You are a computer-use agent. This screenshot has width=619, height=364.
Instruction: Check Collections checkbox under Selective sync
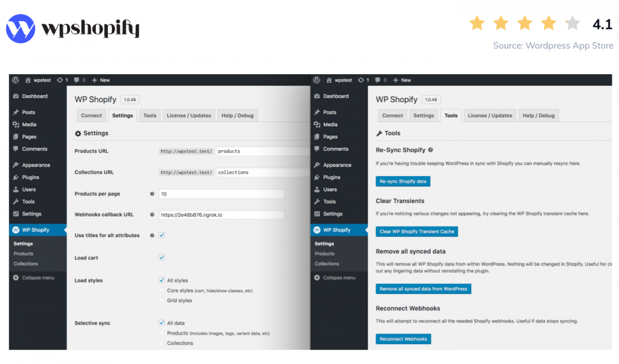(x=161, y=343)
